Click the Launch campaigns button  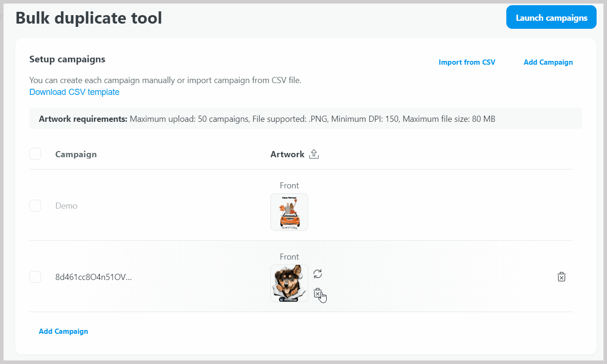[551, 17]
